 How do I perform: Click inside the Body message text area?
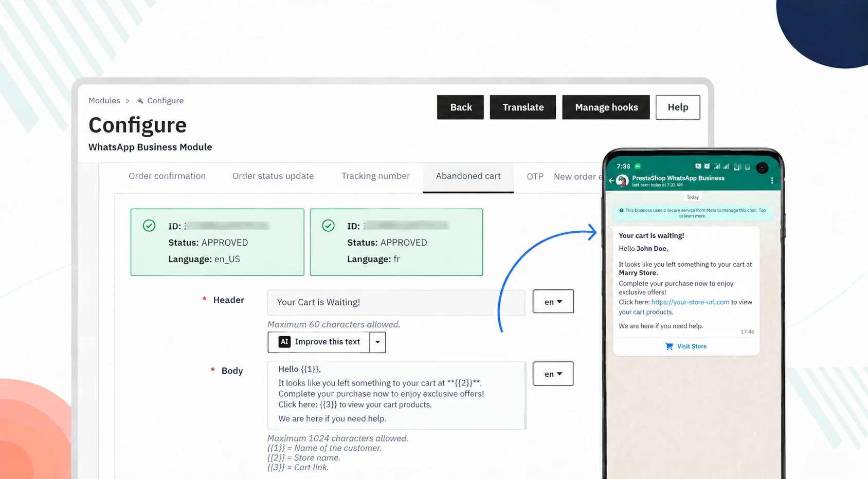pyautogui.click(x=396, y=395)
